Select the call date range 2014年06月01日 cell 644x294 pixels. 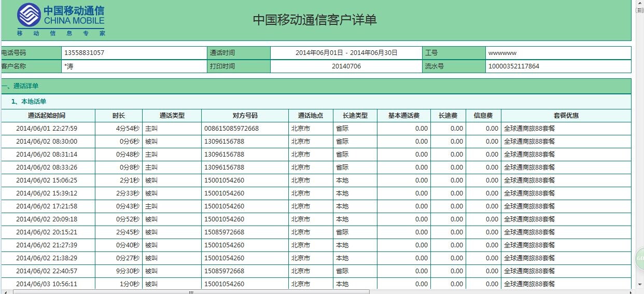(x=346, y=53)
